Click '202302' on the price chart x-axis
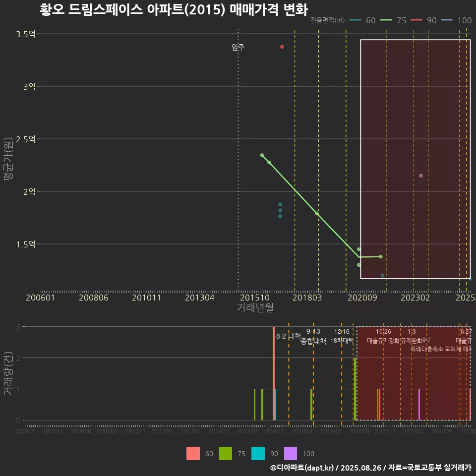Image resolution: width=476 pixels, height=476 pixels. (x=416, y=297)
